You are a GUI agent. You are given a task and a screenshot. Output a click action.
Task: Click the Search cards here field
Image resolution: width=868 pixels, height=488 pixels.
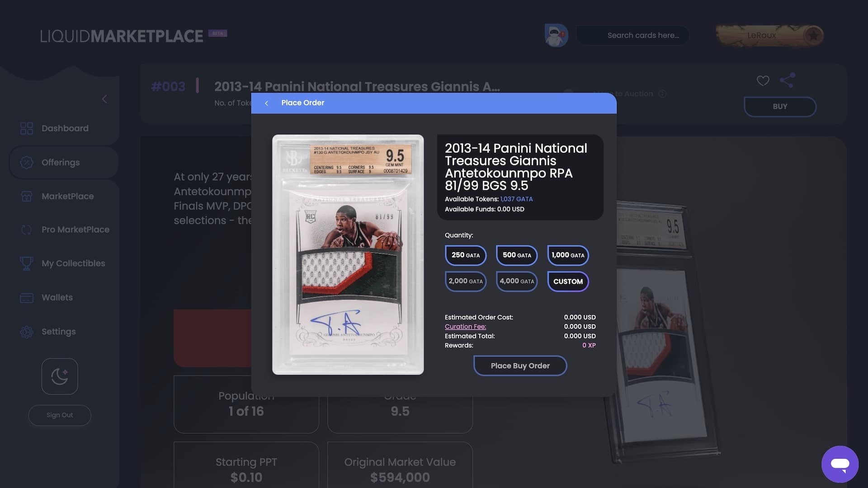coord(632,35)
